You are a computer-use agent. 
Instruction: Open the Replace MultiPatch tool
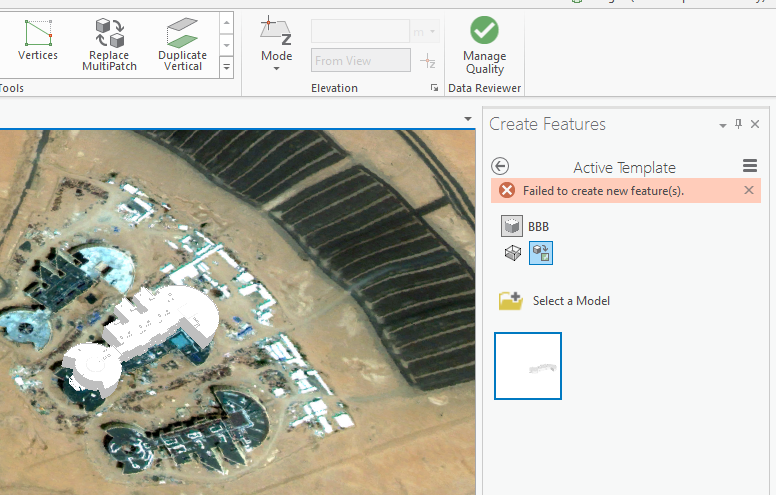(x=109, y=45)
